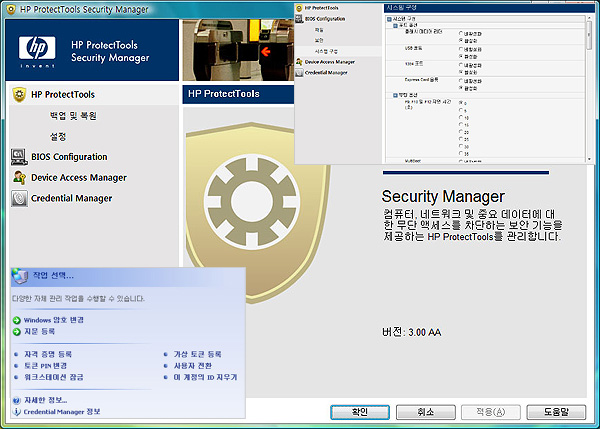Click Credential Manager icon in inset window
Image resolution: width=600 pixels, height=429 pixels.
pos(299,72)
